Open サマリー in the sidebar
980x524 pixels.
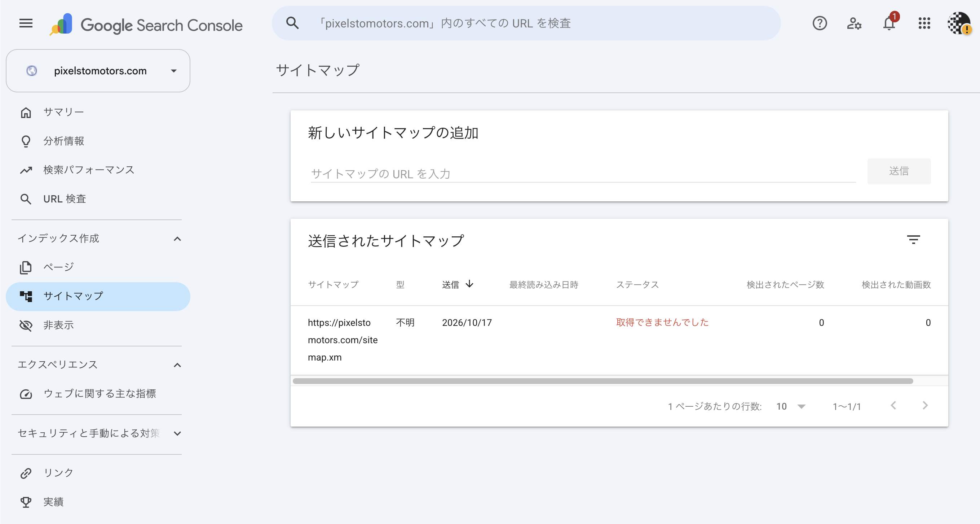98,112
